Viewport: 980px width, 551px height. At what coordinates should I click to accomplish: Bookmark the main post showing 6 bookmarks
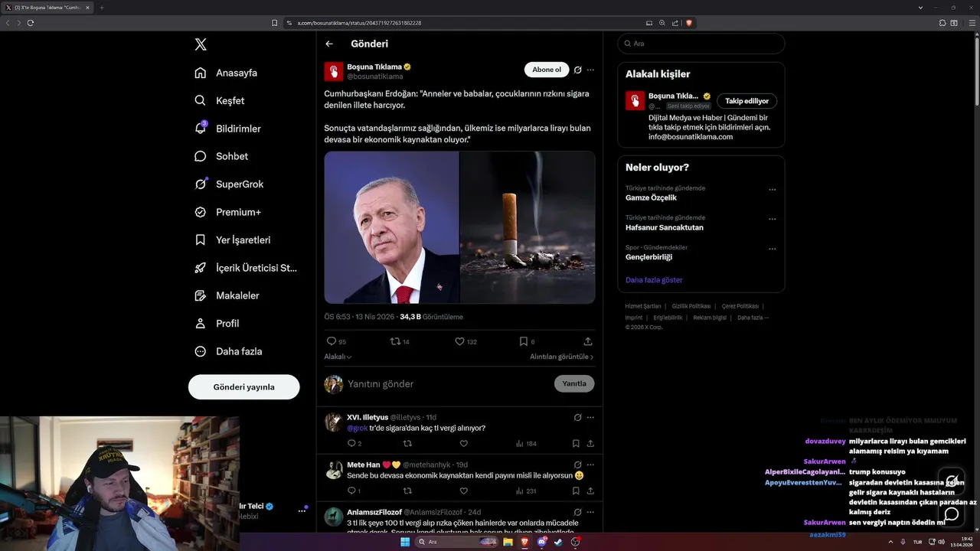click(523, 341)
